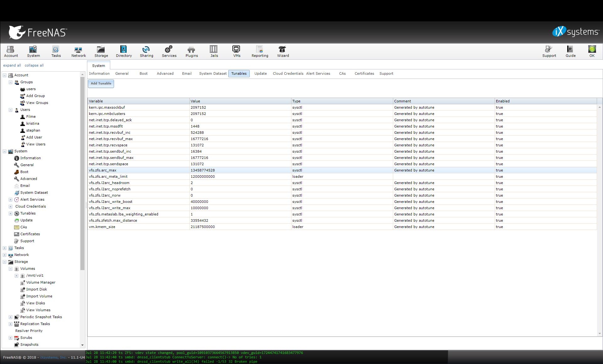Open the Jails toolbar icon
The image size is (603, 364).
pyautogui.click(x=214, y=52)
